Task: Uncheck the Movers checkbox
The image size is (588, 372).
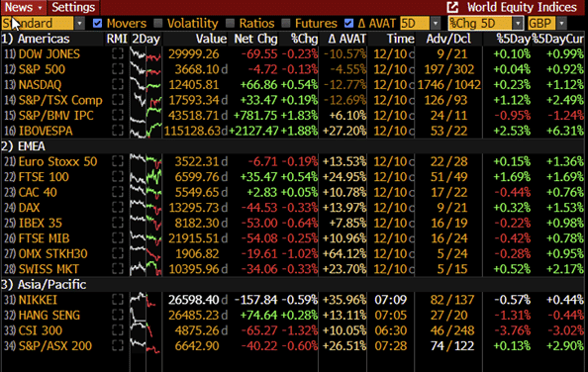Action: (97, 23)
